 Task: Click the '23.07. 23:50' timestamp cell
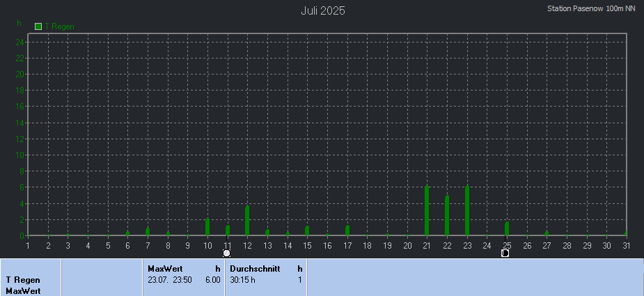170,280
